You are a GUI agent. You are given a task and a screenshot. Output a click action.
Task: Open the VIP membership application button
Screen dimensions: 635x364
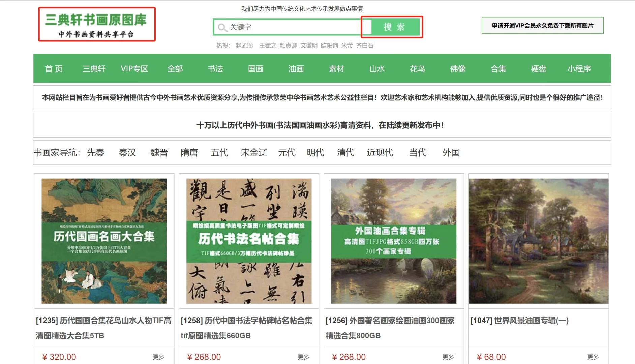point(542,26)
